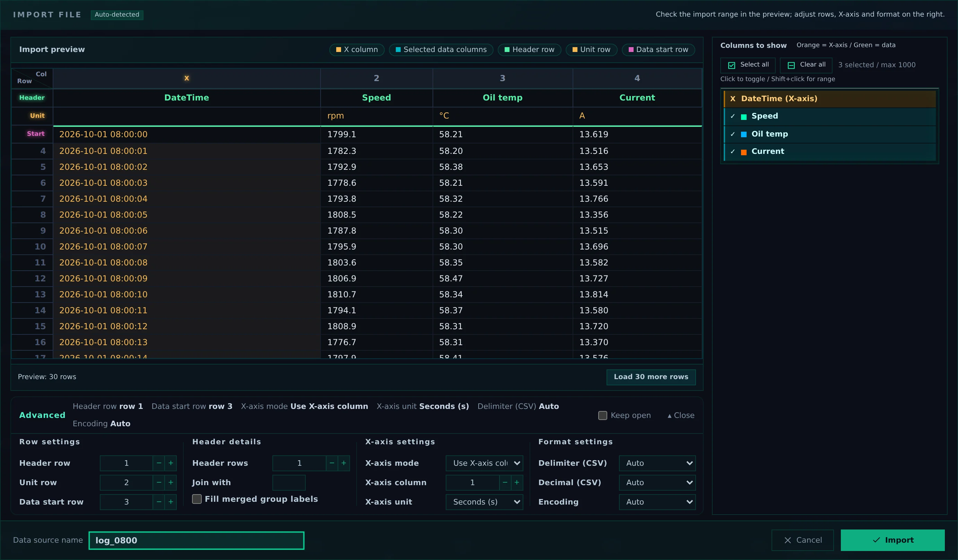Click the green Speed color swatch

point(743,117)
